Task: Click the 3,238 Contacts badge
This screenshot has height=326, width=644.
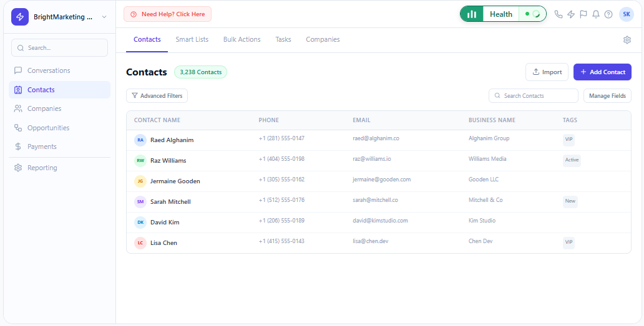Action: click(200, 72)
